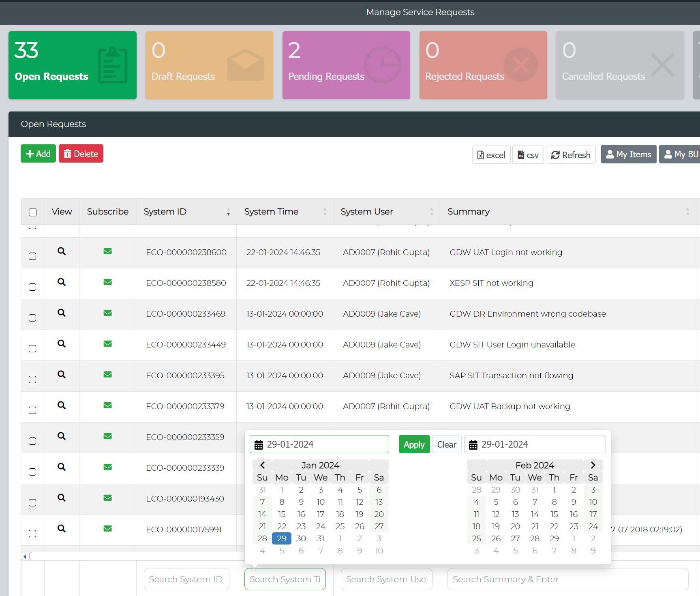Sort by System Time column arrows
This screenshot has height=596, width=700.
pos(325,212)
